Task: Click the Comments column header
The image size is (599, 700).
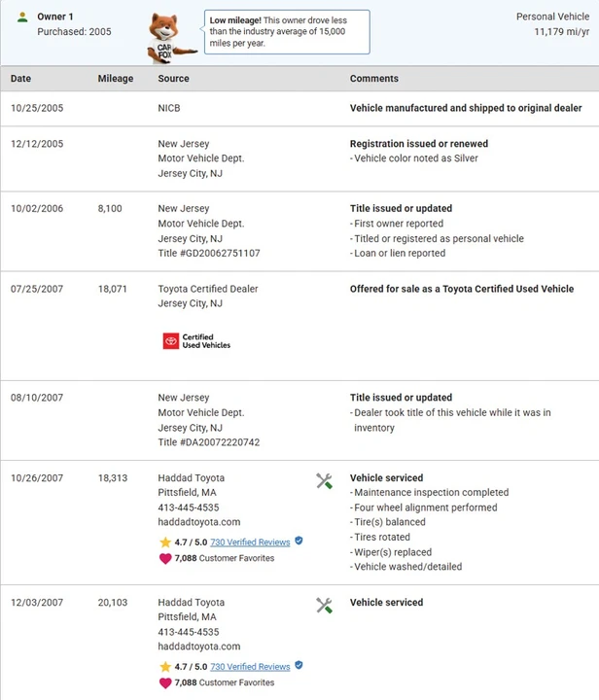Action: click(x=374, y=78)
